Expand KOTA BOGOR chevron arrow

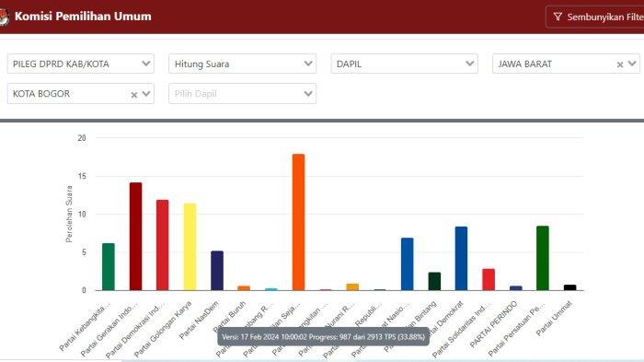[145, 94]
